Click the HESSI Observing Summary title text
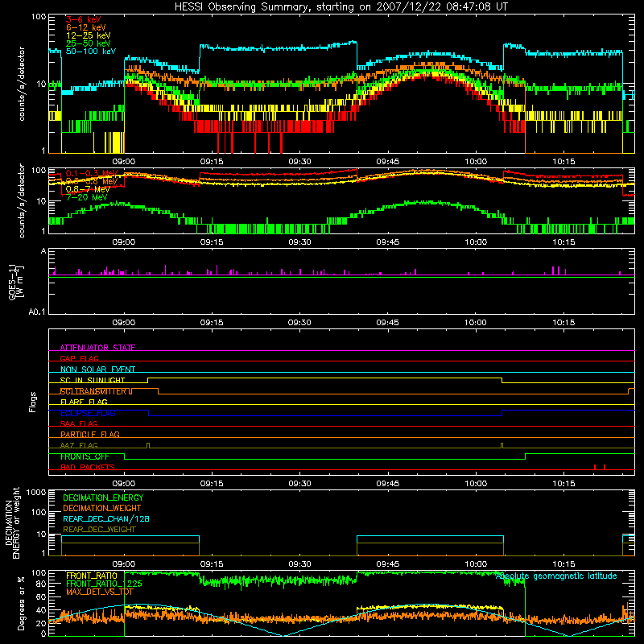Screen dimensions: 644x644 click(341, 6)
